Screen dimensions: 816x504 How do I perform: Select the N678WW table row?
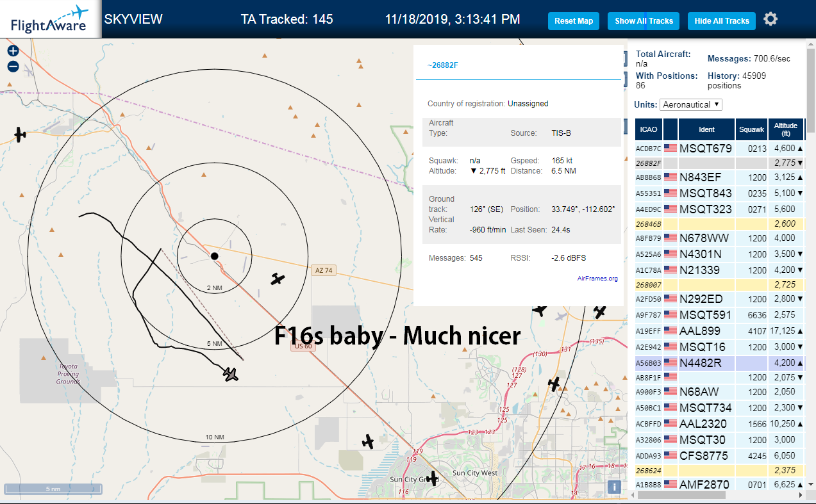pos(719,238)
